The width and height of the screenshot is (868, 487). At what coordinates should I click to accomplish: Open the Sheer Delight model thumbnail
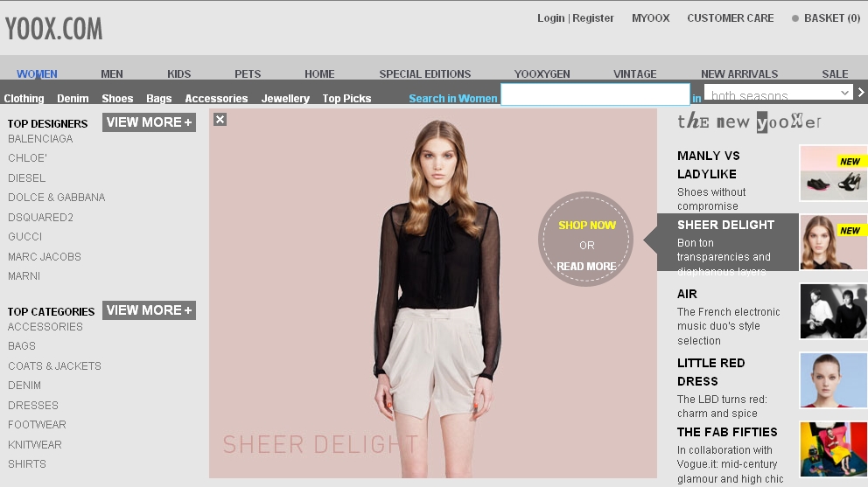(x=833, y=242)
